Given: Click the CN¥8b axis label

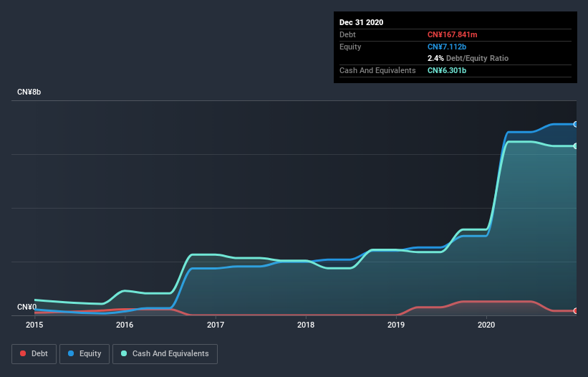Looking at the screenshot, I should tap(29, 92).
